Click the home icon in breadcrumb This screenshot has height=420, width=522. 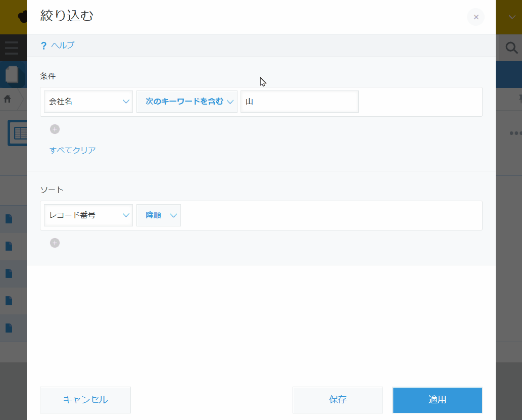[x=7, y=99]
